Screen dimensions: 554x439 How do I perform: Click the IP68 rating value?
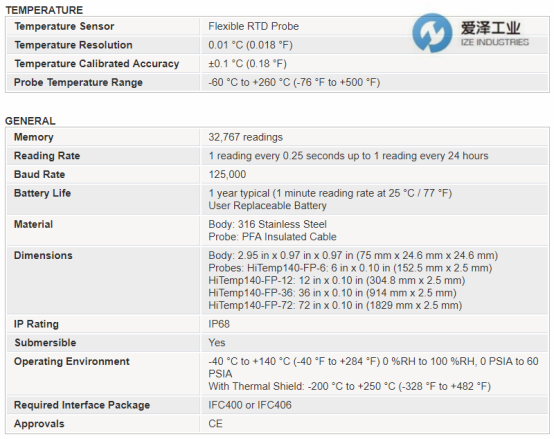[x=219, y=324]
